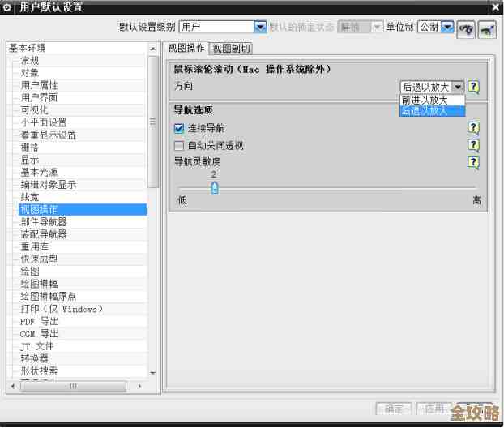504x428 pixels.
Task: Switch to the 视图操作 tab
Action: [x=186, y=48]
